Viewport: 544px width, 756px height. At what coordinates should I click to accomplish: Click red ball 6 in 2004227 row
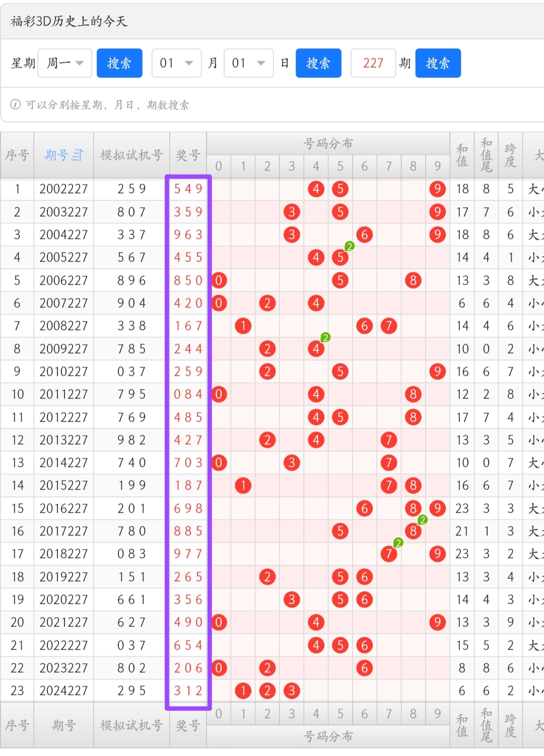[x=365, y=235]
